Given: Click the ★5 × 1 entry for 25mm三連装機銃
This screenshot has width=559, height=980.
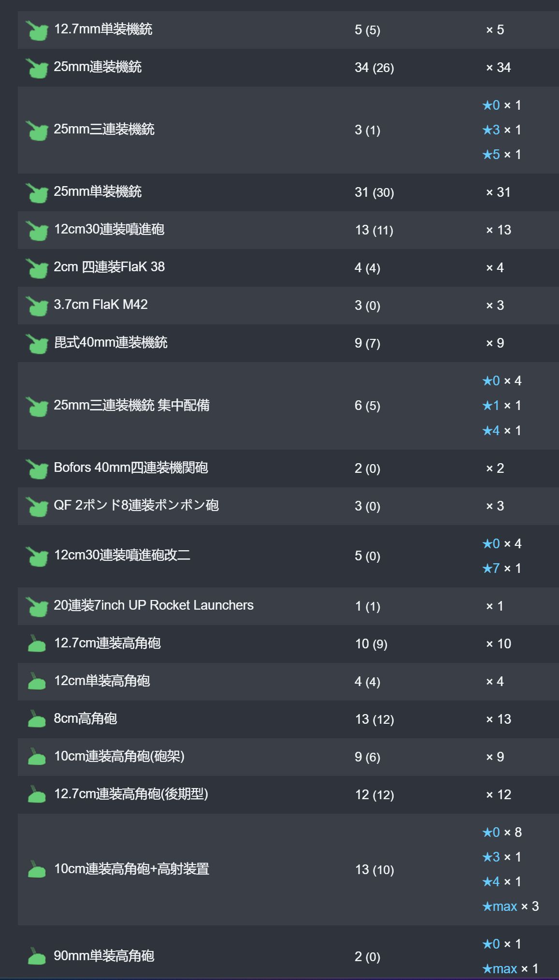Looking at the screenshot, I should tap(502, 155).
